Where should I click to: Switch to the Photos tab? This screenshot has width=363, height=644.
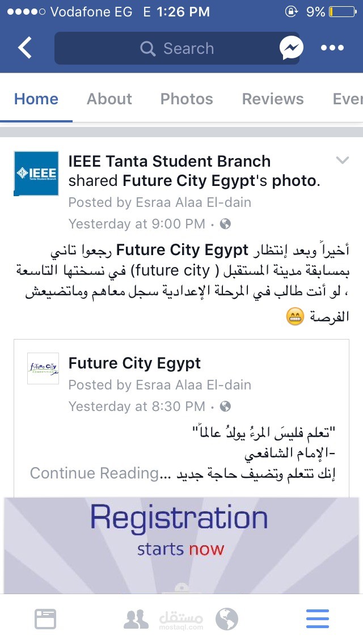tap(187, 99)
